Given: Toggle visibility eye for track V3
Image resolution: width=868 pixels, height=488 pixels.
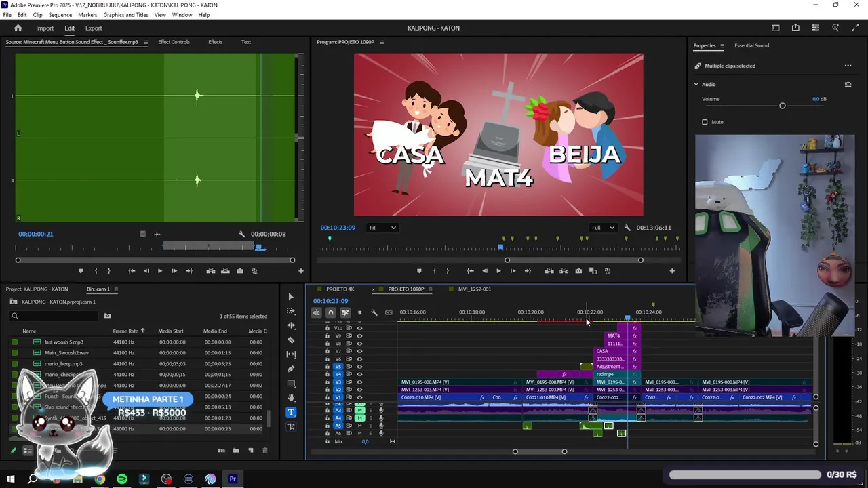Looking at the screenshot, I should (359, 382).
